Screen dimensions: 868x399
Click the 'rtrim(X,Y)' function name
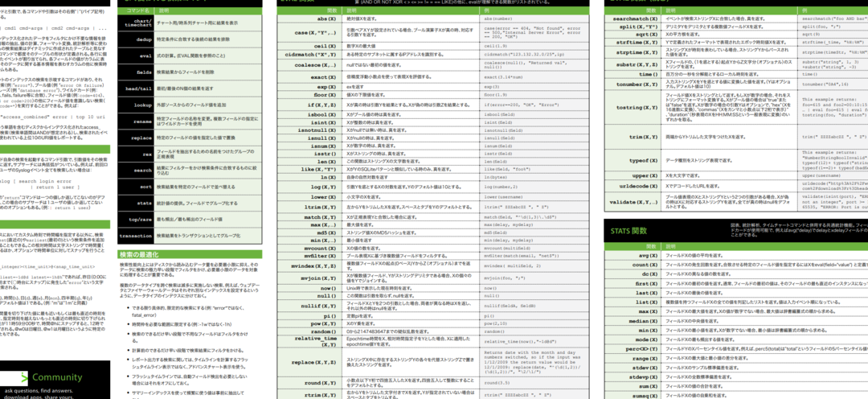320,394
